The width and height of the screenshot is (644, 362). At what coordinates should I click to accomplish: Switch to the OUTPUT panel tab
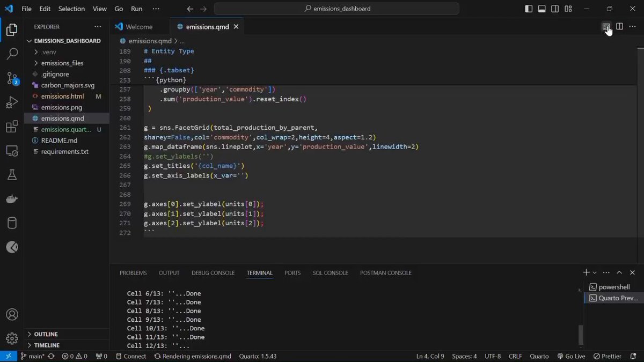click(169, 273)
